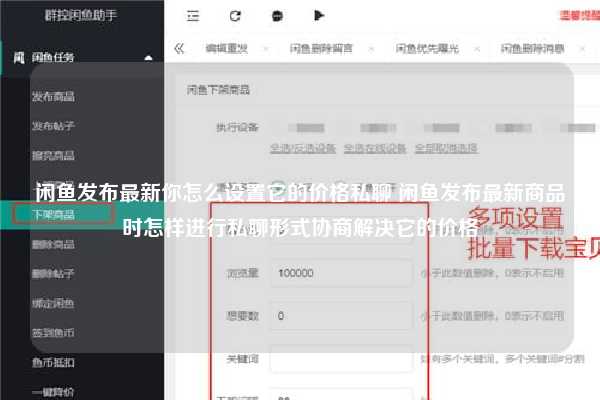Select 一键降价 in sidebar
Screen dimensions: 600x400
[x=53, y=392]
